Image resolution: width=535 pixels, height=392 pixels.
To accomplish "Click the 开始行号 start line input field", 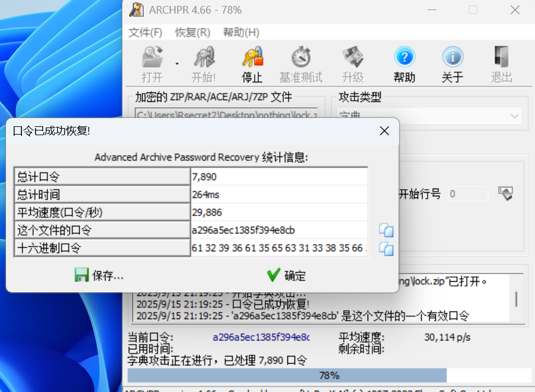I will (468, 194).
